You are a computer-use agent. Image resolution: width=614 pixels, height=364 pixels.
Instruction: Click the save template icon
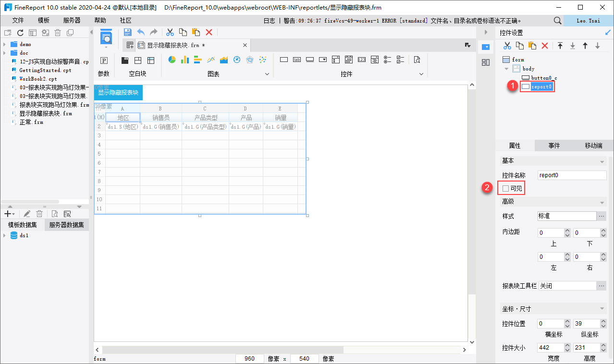[127, 32]
